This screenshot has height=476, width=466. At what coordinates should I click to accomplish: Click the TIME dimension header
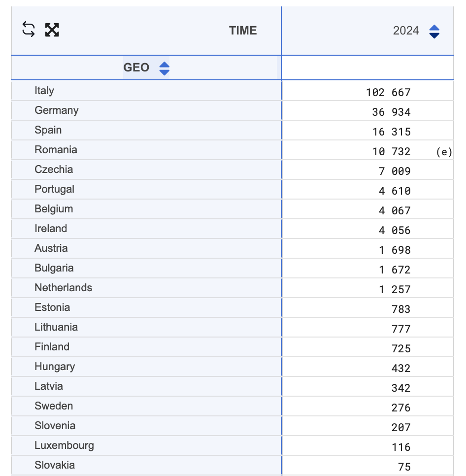click(243, 31)
